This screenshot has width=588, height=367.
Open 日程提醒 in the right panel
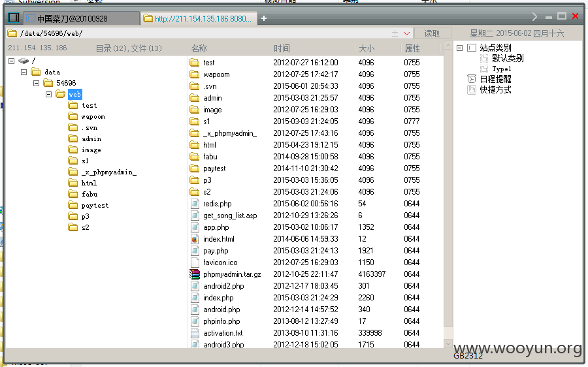pos(495,79)
